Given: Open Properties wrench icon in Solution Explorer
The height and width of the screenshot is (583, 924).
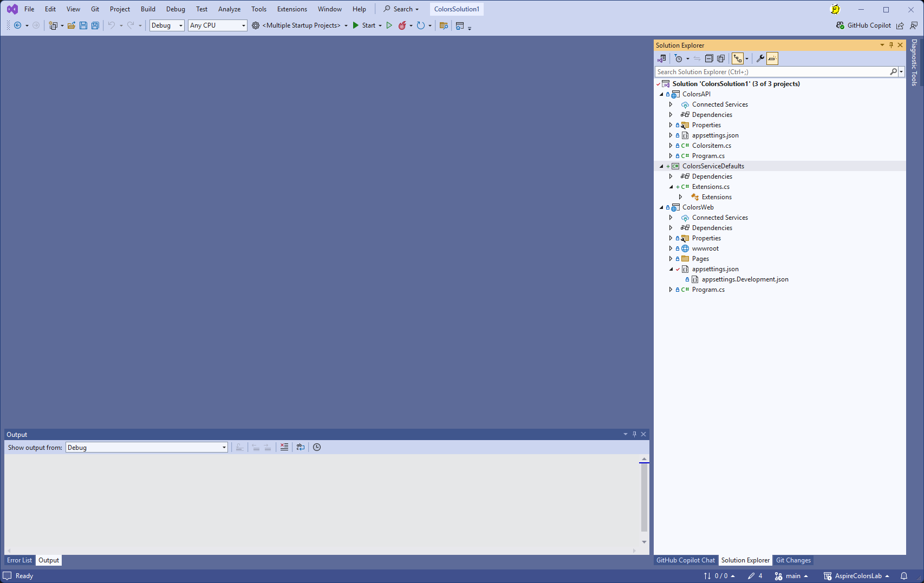Looking at the screenshot, I should coord(760,58).
